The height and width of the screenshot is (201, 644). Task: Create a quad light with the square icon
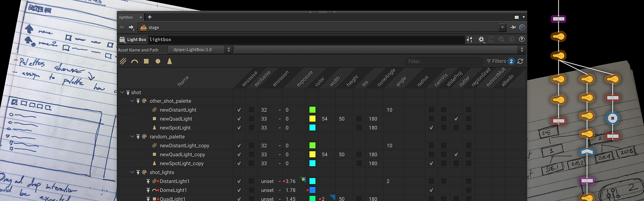coord(146,61)
